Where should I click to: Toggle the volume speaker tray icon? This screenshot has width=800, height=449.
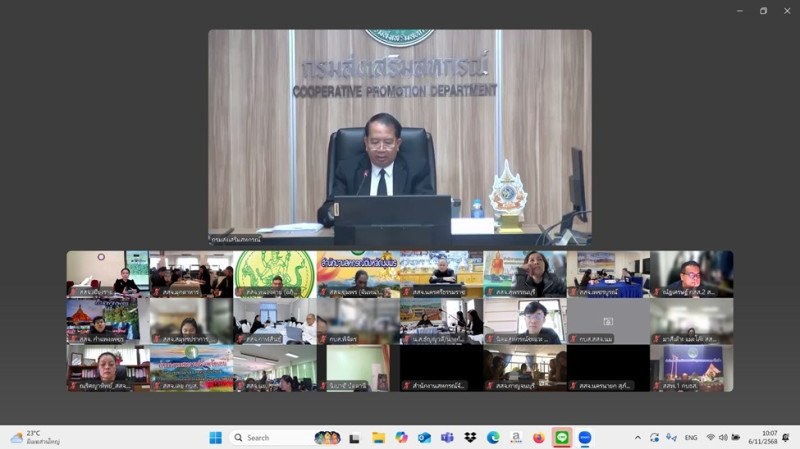pyautogui.click(x=723, y=438)
